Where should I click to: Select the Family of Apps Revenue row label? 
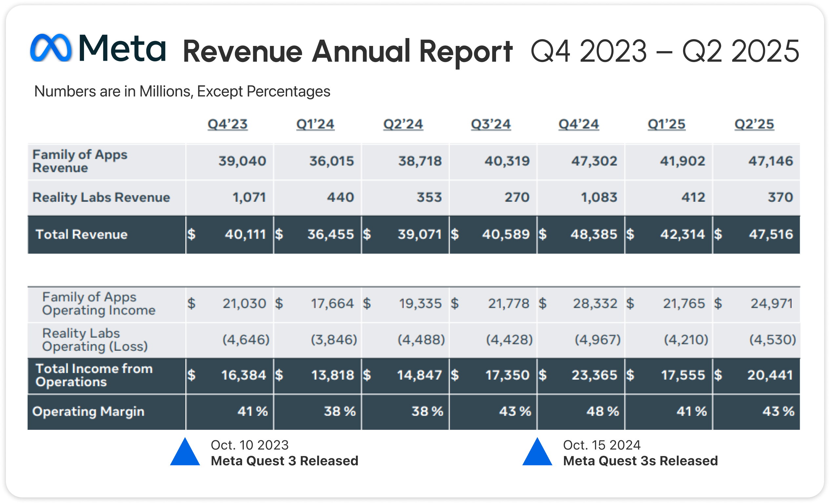pyautogui.click(x=80, y=162)
